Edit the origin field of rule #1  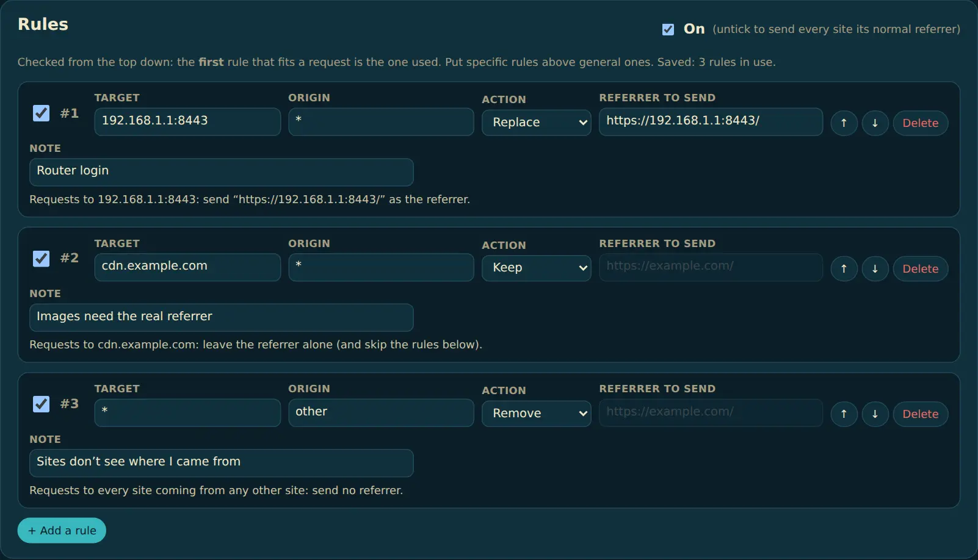pos(381,121)
